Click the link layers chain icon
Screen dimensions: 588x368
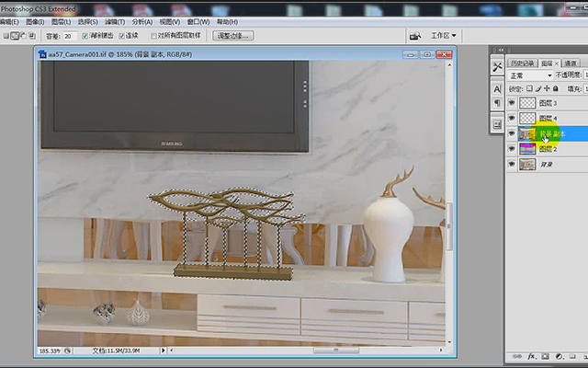pos(517,356)
